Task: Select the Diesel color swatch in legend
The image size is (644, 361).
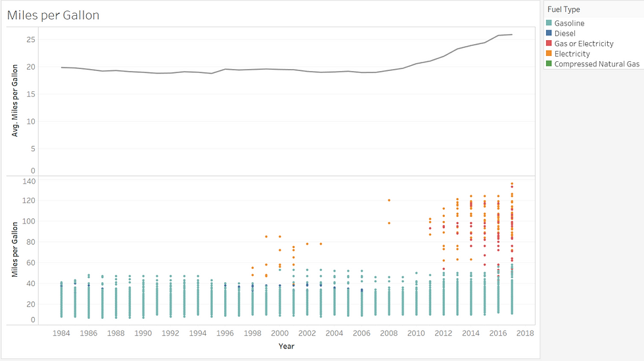Action: (549, 34)
